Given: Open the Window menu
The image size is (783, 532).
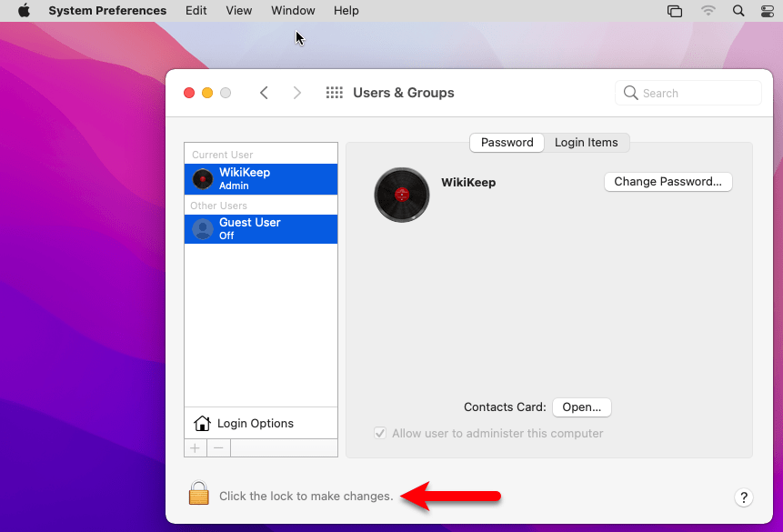Looking at the screenshot, I should click(293, 11).
